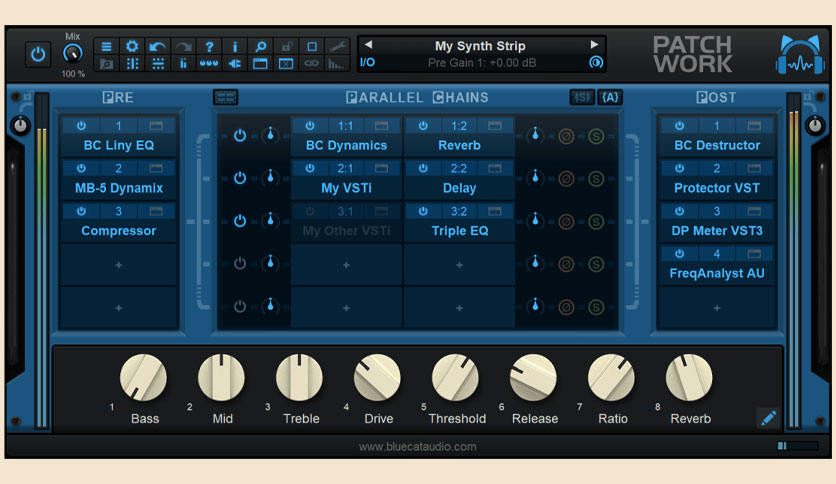Click the preset browser folder-search icon
This screenshot has height=484, width=836.
coord(107,64)
